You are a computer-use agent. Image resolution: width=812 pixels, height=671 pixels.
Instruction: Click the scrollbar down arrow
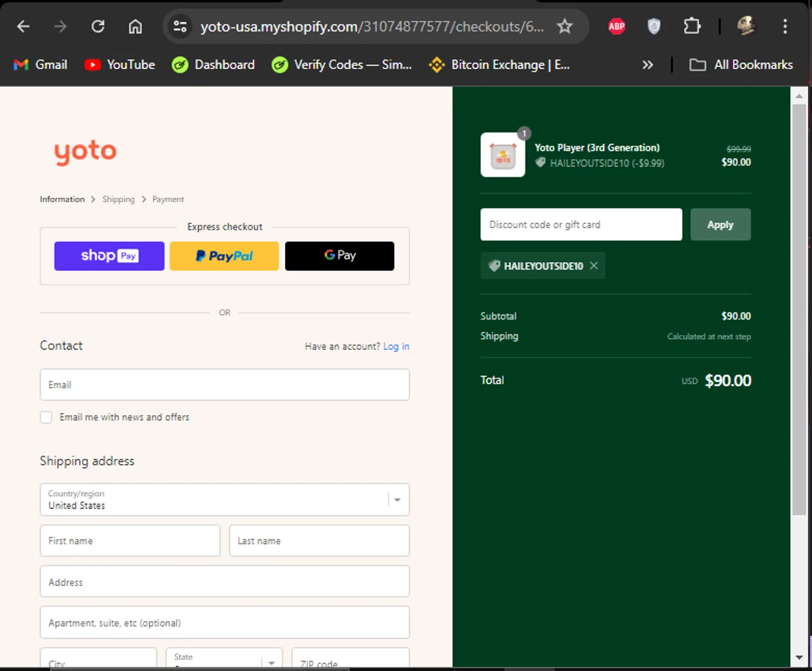[x=799, y=657]
